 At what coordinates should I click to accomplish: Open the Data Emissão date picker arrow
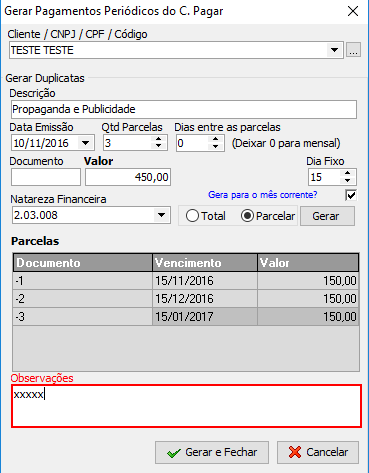click(86, 143)
